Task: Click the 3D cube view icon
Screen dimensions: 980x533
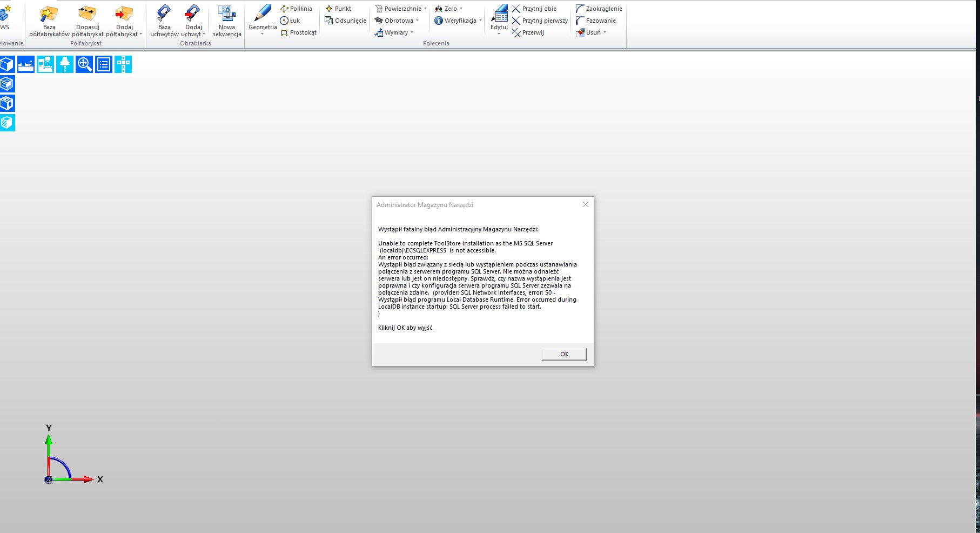Action: (6, 64)
